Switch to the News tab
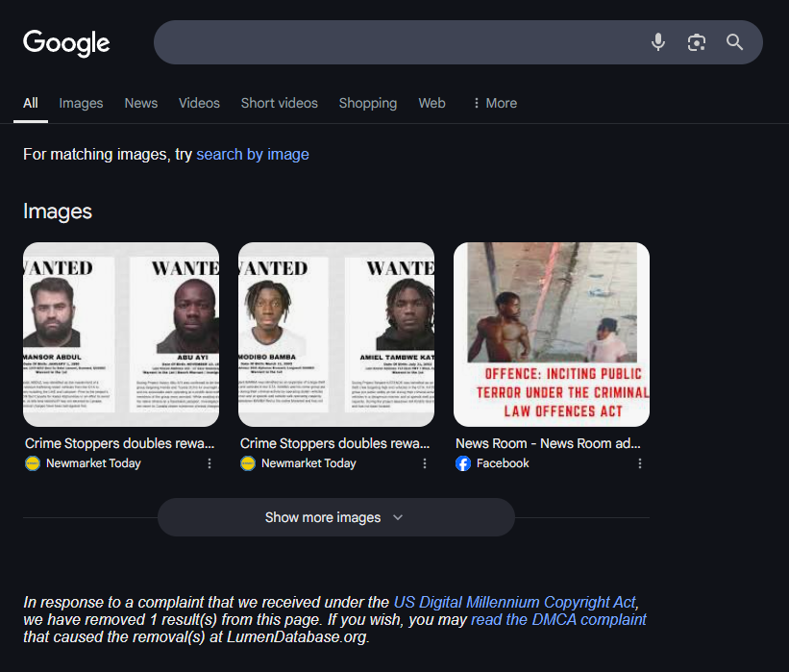Viewport: 789px width, 672px height. click(x=141, y=103)
